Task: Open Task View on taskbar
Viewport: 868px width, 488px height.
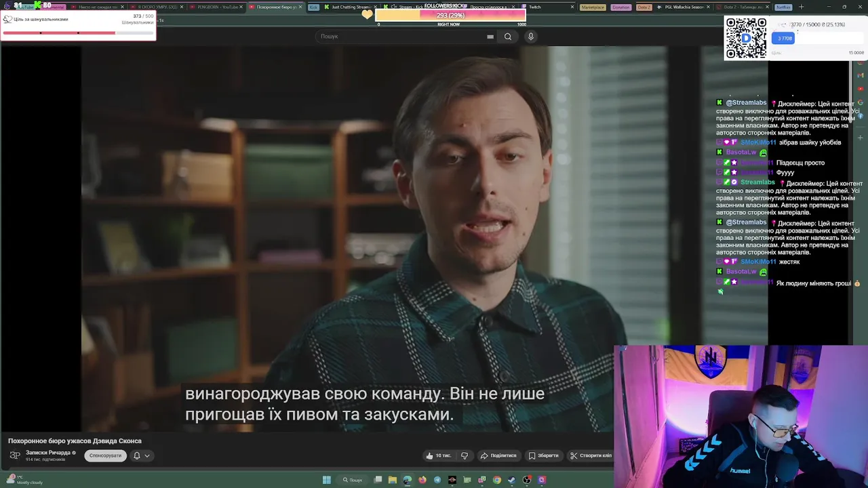Action: pyautogui.click(x=378, y=480)
